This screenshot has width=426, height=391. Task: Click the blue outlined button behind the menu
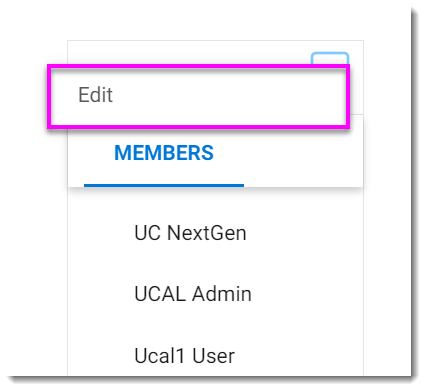coord(330,59)
